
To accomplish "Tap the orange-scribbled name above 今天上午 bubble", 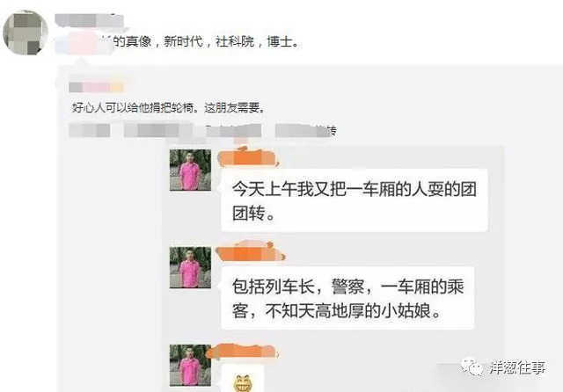I will click(248, 158).
